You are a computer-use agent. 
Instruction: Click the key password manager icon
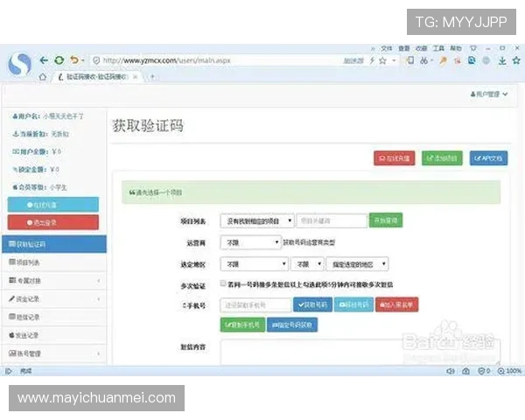click(x=443, y=60)
